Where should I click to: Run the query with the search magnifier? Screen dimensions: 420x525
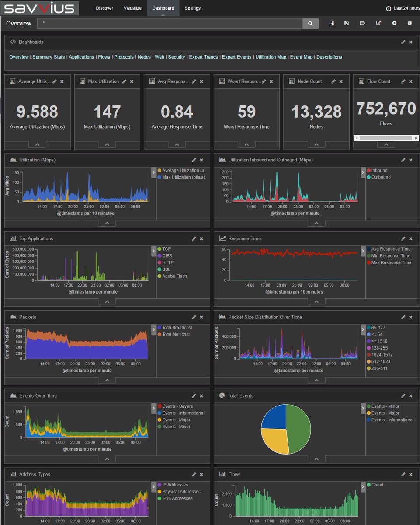310,23
